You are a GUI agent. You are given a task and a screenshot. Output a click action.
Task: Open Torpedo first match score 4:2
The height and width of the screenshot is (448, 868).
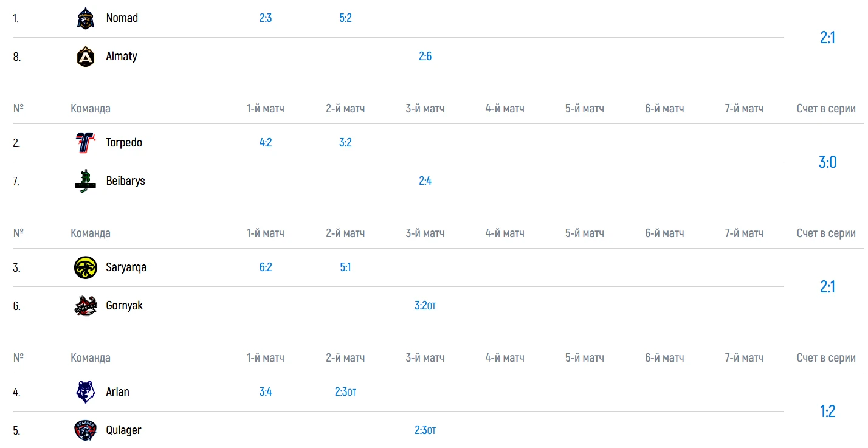tap(266, 143)
